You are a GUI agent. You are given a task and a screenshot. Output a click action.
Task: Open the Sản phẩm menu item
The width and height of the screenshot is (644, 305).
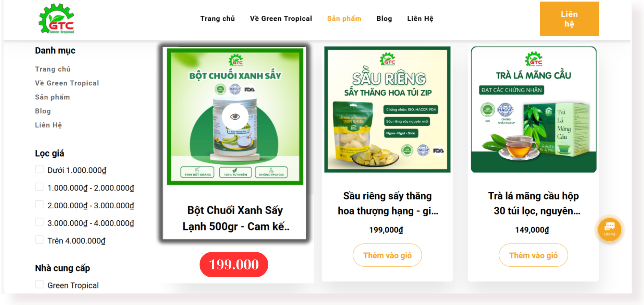[344, 19]
